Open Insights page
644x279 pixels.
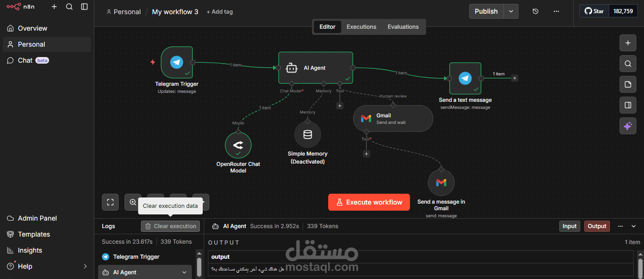click(47, 250)
